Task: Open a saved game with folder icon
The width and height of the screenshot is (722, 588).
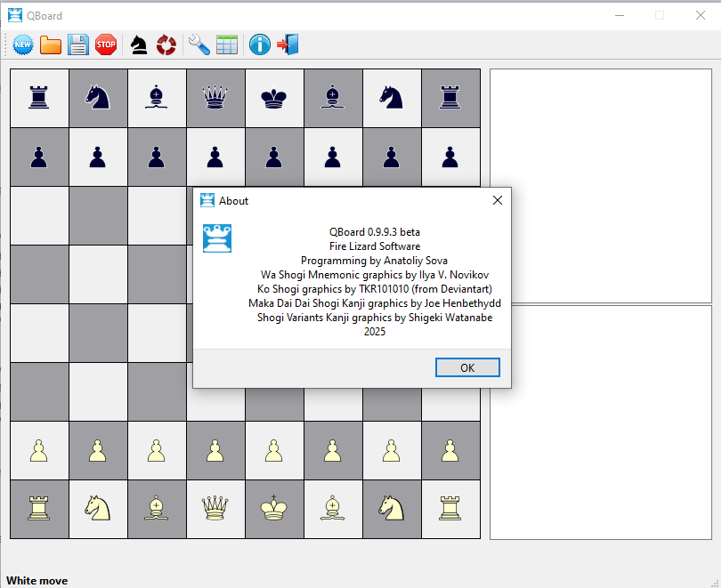Action: click(x=51, y=44)
